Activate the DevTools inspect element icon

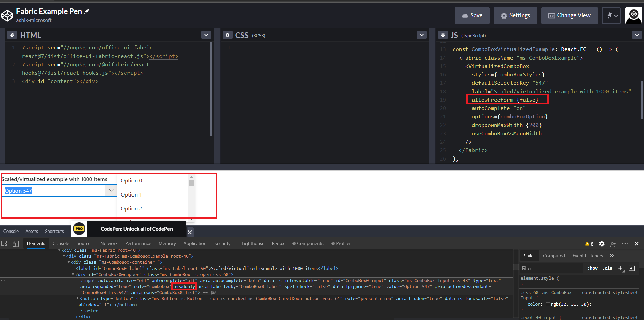click(4, 243)
